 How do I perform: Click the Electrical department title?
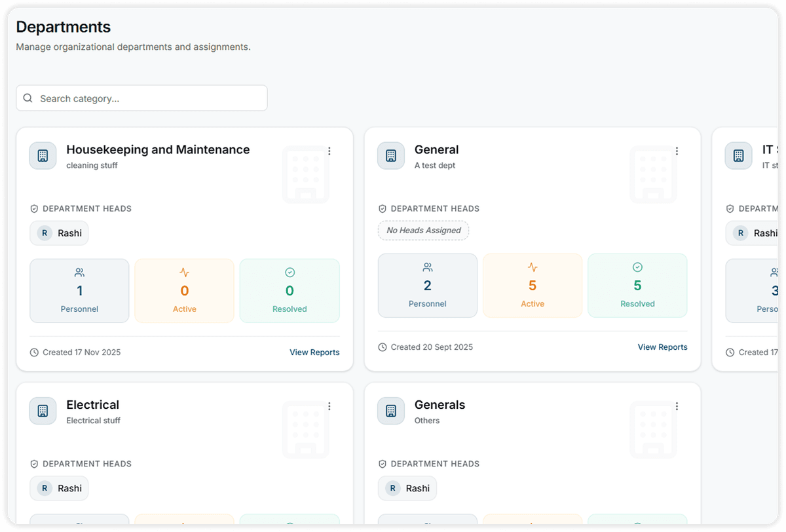pos(93,405)
